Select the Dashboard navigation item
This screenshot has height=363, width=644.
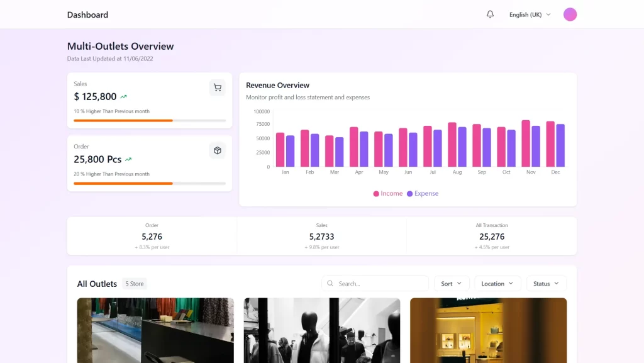[87, 14]
